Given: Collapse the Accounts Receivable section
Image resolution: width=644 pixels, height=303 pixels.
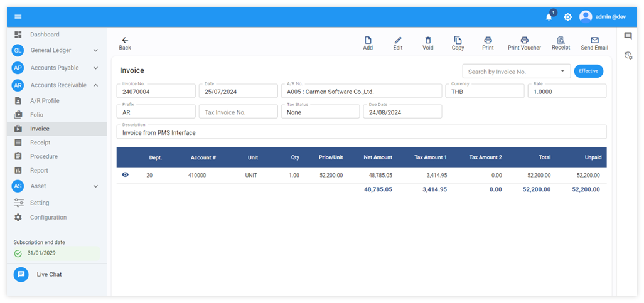Looking at the screenshot, I should point(96,85).
